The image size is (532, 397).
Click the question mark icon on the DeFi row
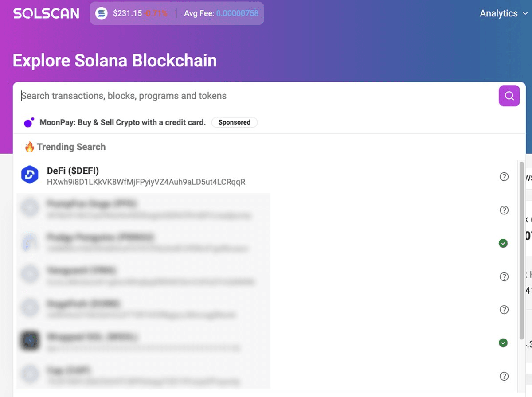[504, 177]
